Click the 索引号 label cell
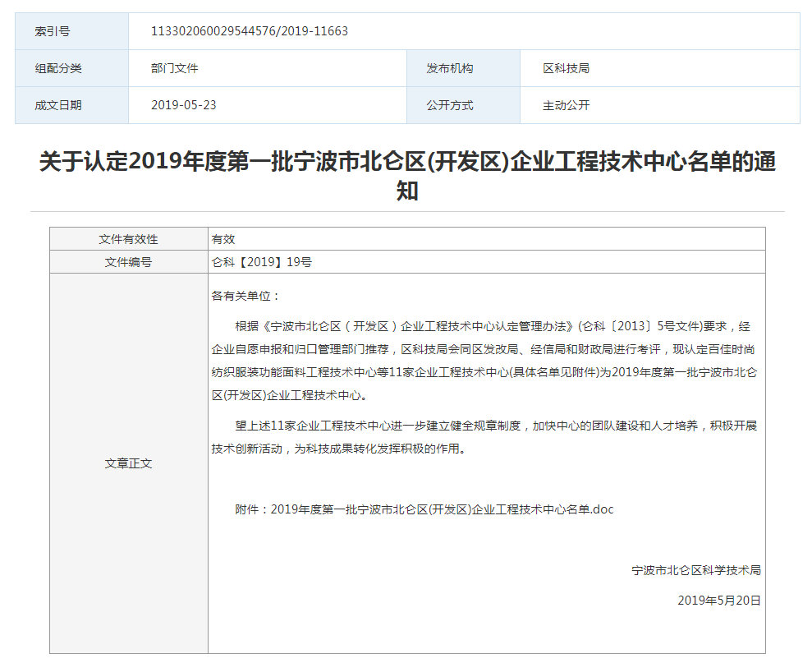Screen dimensions: 812x663 click(53, 31)
